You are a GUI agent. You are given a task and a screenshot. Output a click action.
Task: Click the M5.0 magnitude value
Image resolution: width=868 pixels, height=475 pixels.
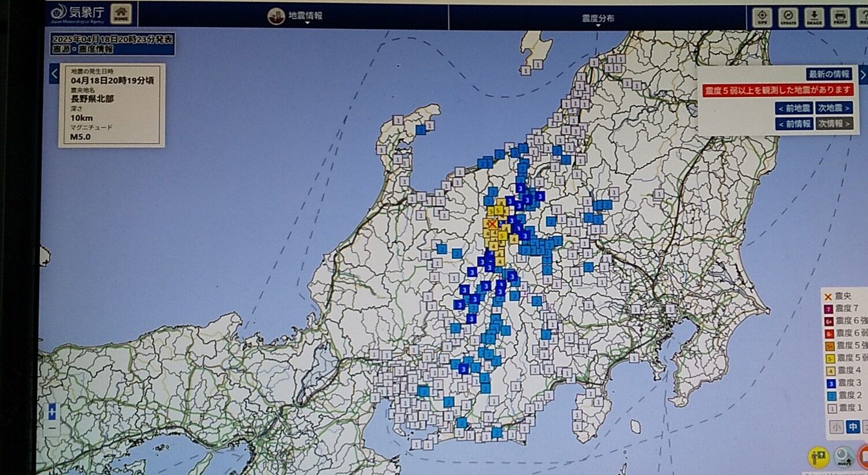(80, 137)
